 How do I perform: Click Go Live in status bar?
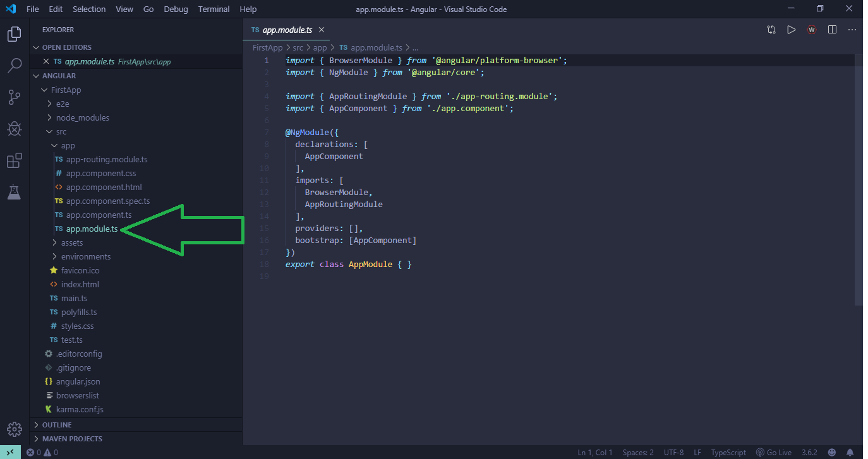coord(774,453)
